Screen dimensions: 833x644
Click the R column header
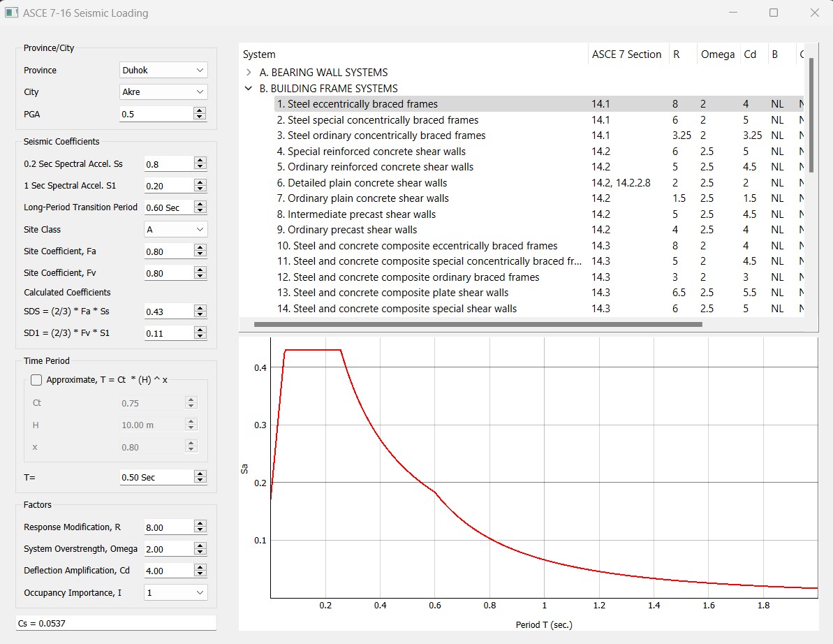[683, 54]
